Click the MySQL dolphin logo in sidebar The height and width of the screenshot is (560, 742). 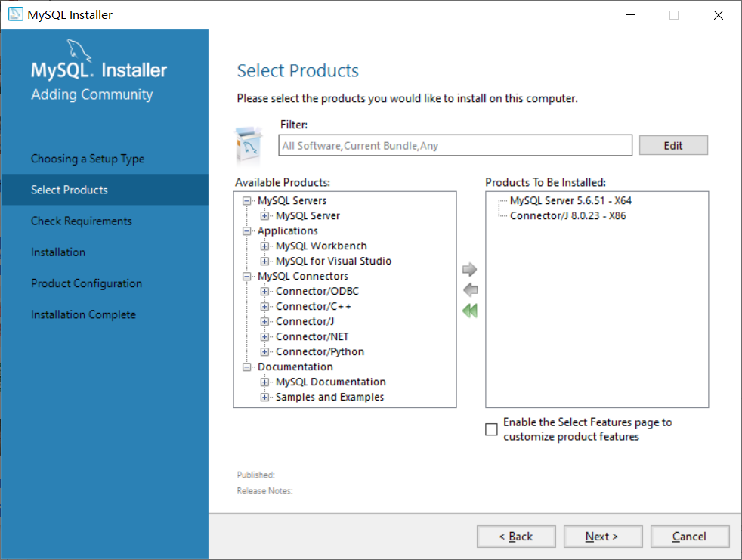click(x=79, y=50)
